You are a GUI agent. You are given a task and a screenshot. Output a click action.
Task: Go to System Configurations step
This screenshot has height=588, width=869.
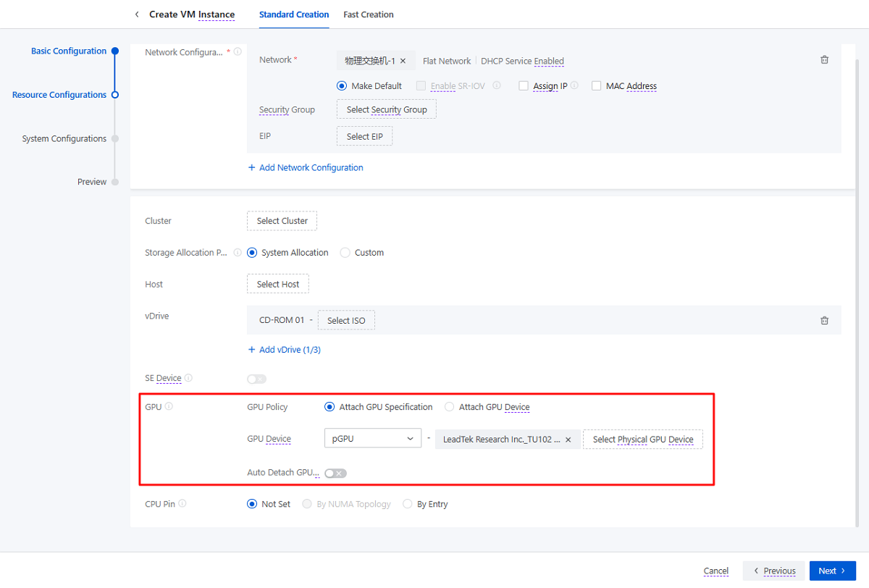pos(64,139)
